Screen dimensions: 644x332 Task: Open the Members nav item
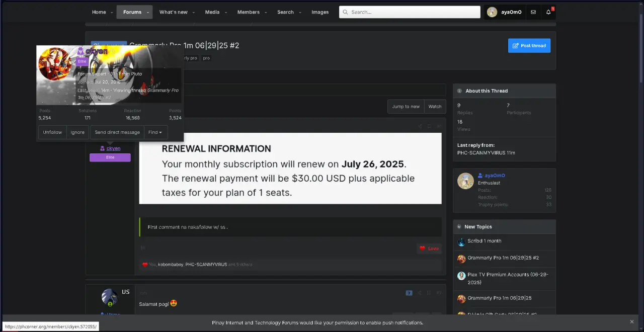(x=249, y=12)
